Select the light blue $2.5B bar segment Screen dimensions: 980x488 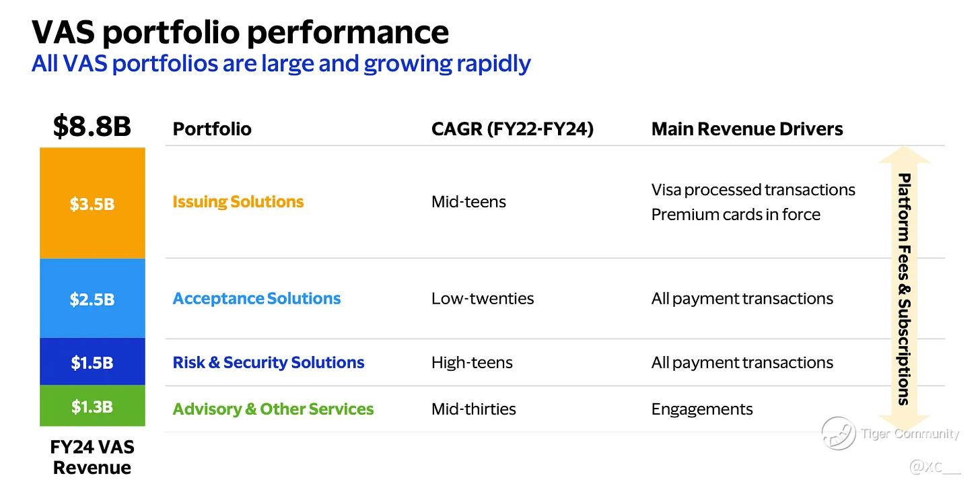(x=92, y=298)
